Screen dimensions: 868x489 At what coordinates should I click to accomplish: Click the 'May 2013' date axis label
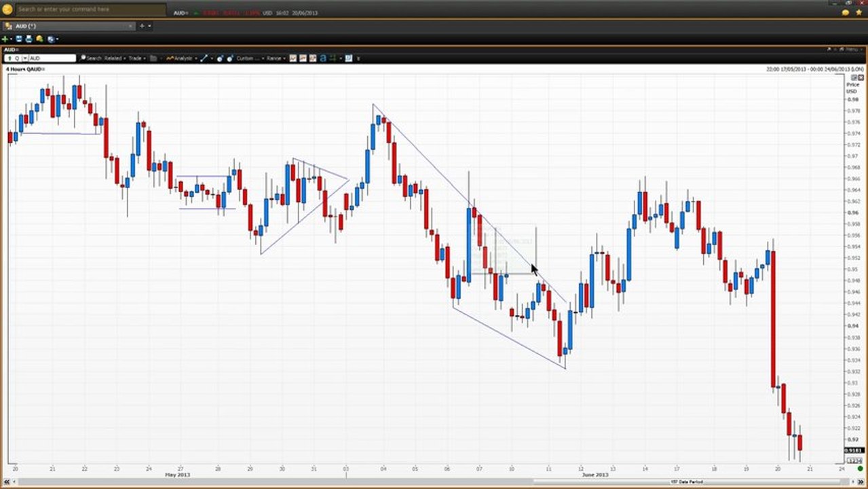177,475
